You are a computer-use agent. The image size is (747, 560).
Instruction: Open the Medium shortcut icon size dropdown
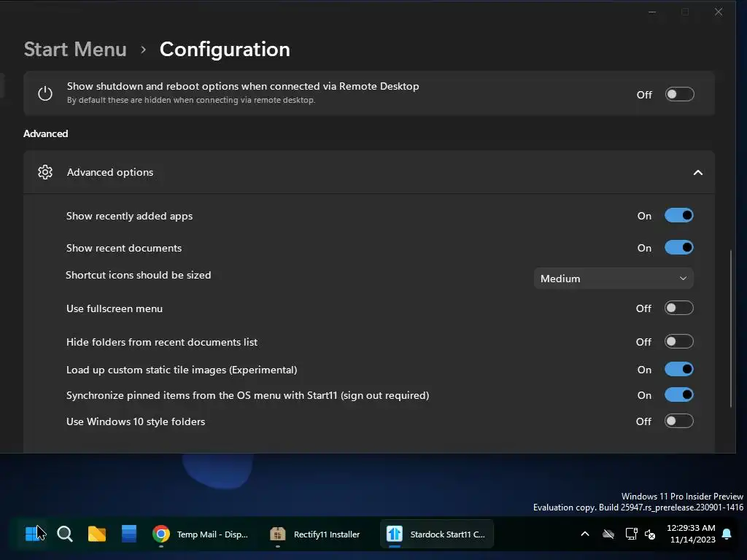(614, 279)
